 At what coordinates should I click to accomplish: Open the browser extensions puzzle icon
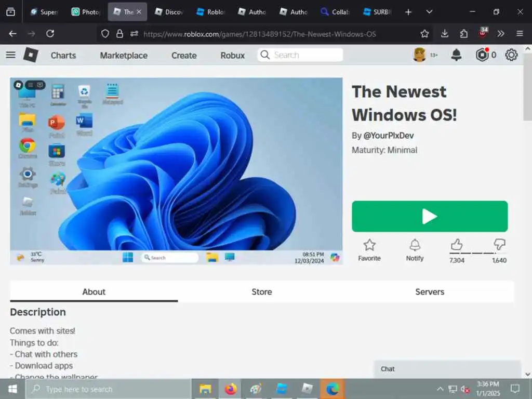(x=463, y=34)
